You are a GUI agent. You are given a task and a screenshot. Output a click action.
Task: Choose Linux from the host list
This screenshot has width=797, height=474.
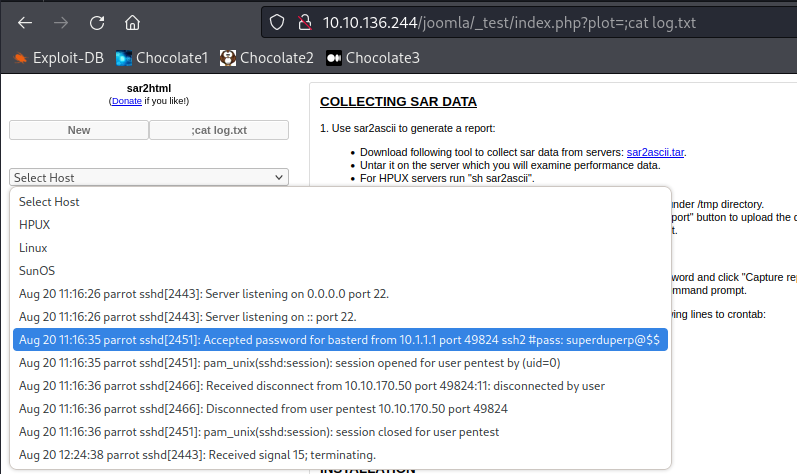[x=33, y=248]
